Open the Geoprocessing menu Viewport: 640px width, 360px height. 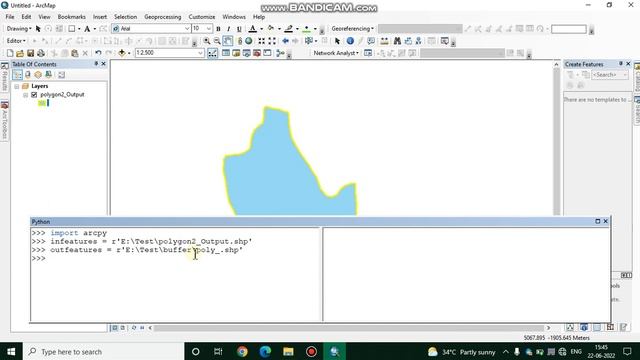[162, 17]
